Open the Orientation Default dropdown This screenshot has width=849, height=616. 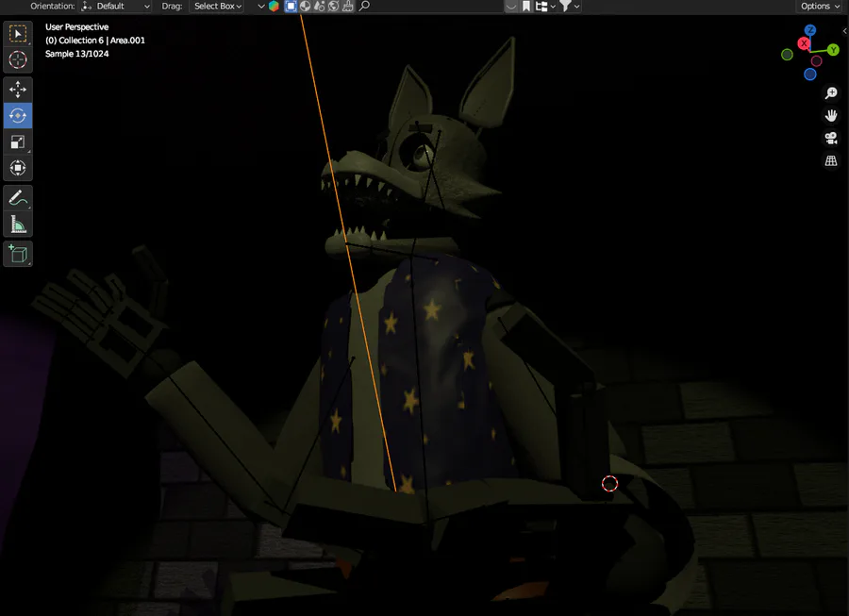(115, 6)
